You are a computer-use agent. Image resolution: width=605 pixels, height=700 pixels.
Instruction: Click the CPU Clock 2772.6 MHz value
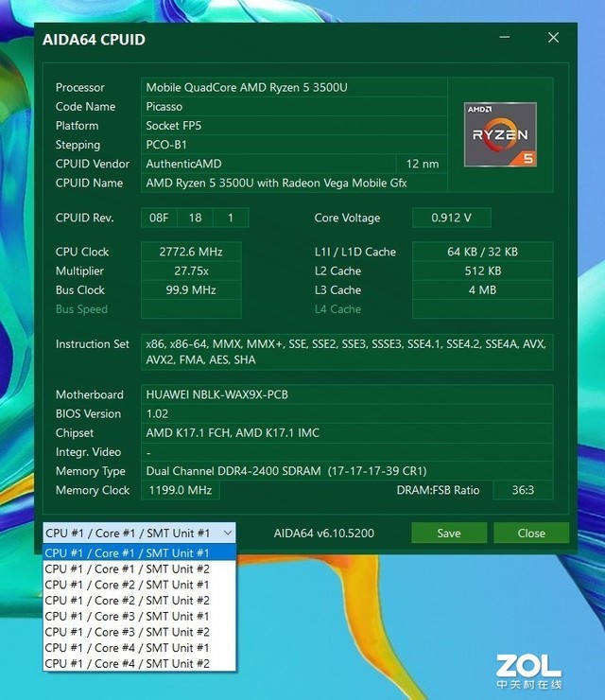(191, 252)
